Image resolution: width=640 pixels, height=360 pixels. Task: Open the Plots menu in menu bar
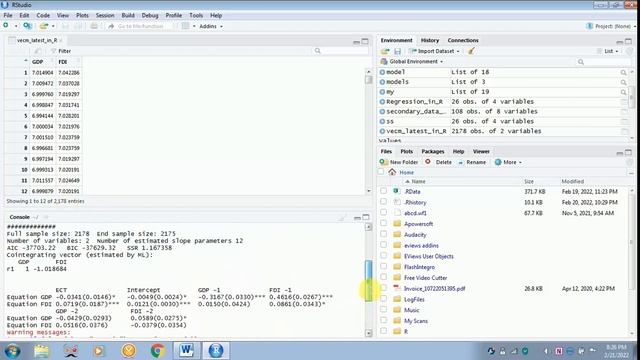pos(82,15)
